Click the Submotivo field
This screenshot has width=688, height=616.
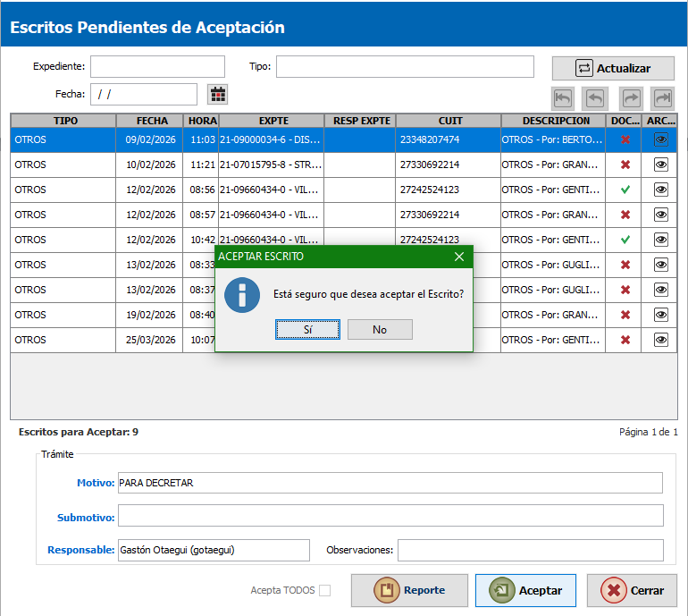pyautogui.click(x=390, y=516)
